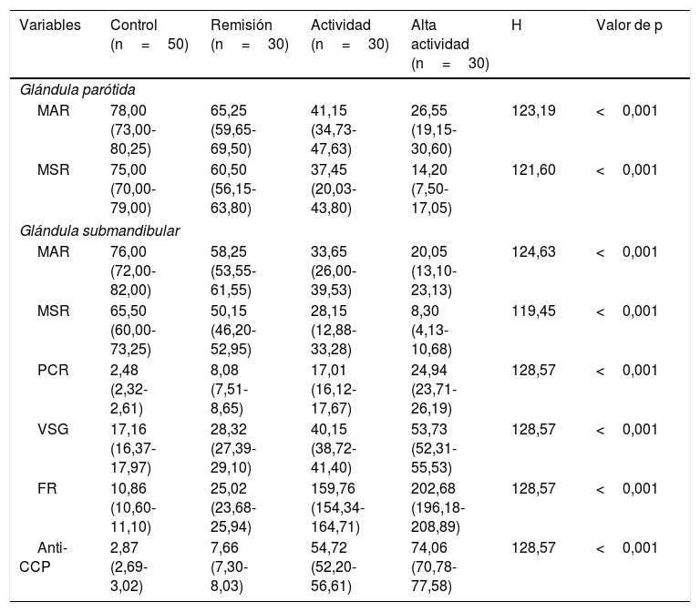The width and height of the screenshot is (700, 612).
Task: Click the H value 119,45
Action: (533, 311)
